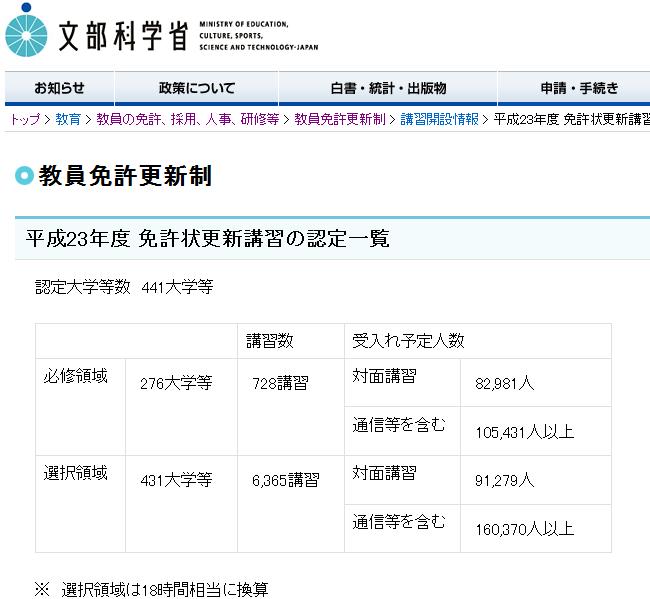Viewport: 650px width, 599px height.
Task: Follow the 教員免許更新制 breadcrumb link
Action: 339,119
